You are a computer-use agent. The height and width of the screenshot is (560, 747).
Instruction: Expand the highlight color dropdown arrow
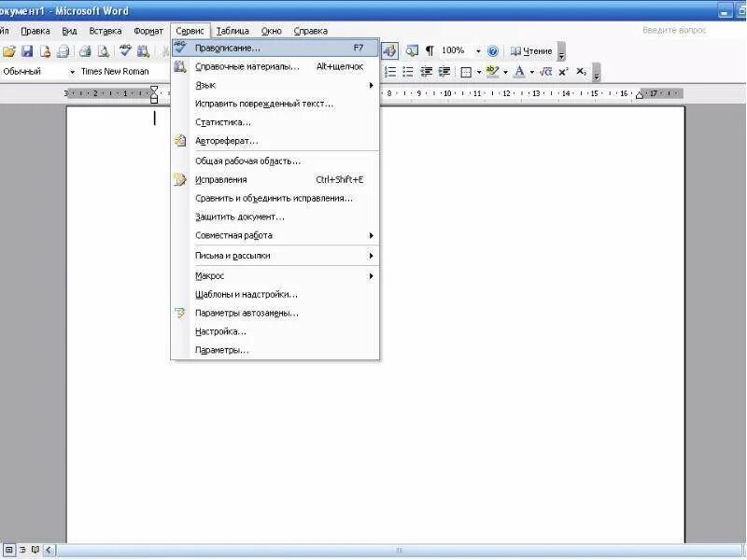505,72
